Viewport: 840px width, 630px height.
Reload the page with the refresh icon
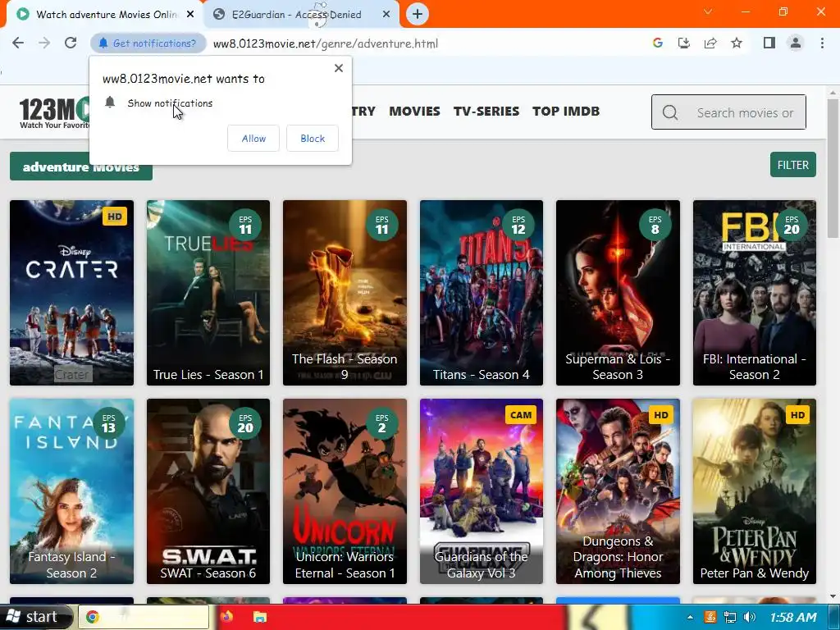tap(71, 43)
